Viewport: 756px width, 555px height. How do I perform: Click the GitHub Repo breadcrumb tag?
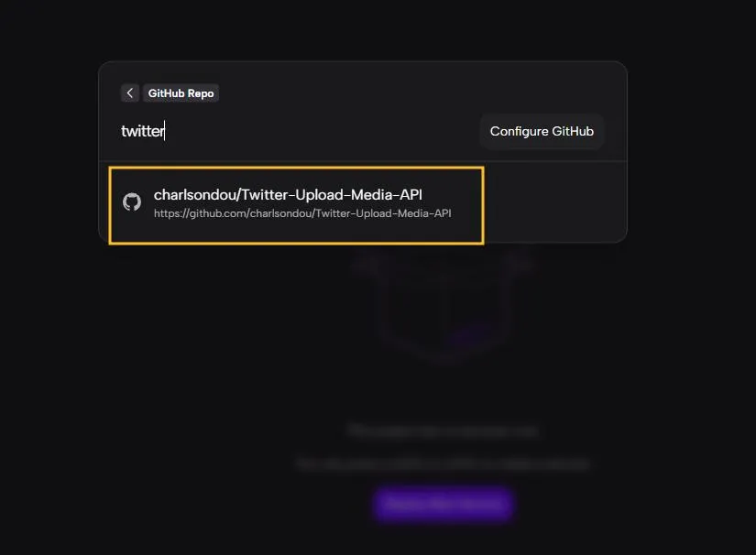tap(181, 93)
